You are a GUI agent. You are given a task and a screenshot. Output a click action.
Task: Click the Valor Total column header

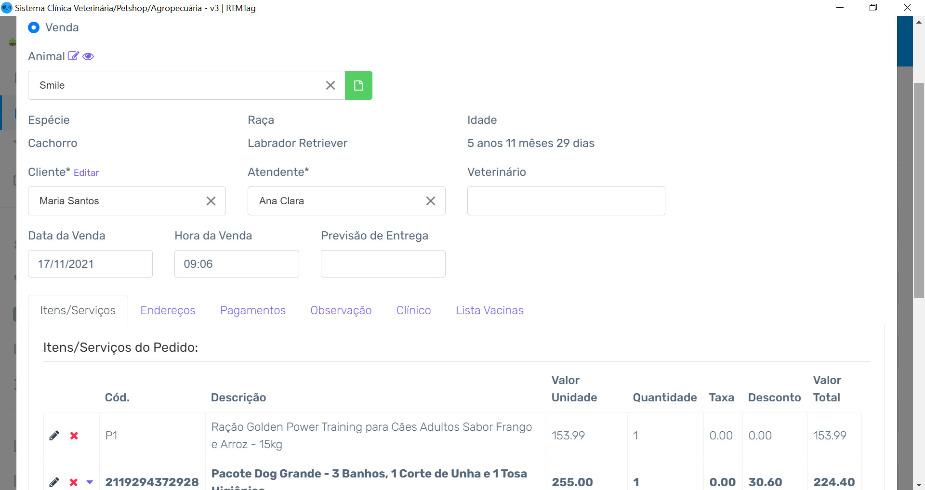pyautogui.click(x=827, y=389)
